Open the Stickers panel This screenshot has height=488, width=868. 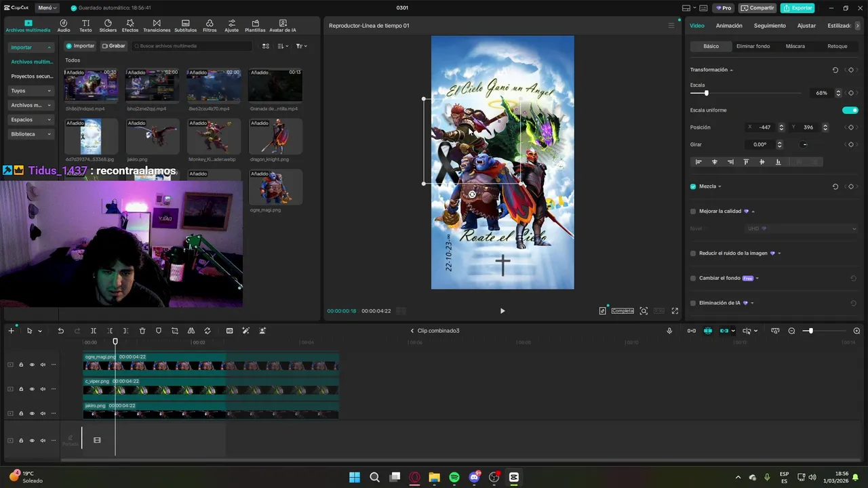pyautogui.click(x=108, y=26)
